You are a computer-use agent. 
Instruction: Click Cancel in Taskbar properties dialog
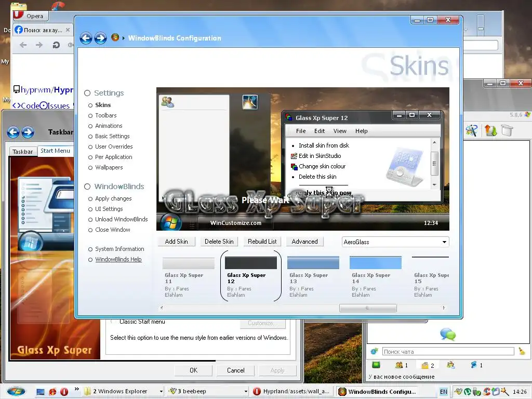click(x=235, y=370)
